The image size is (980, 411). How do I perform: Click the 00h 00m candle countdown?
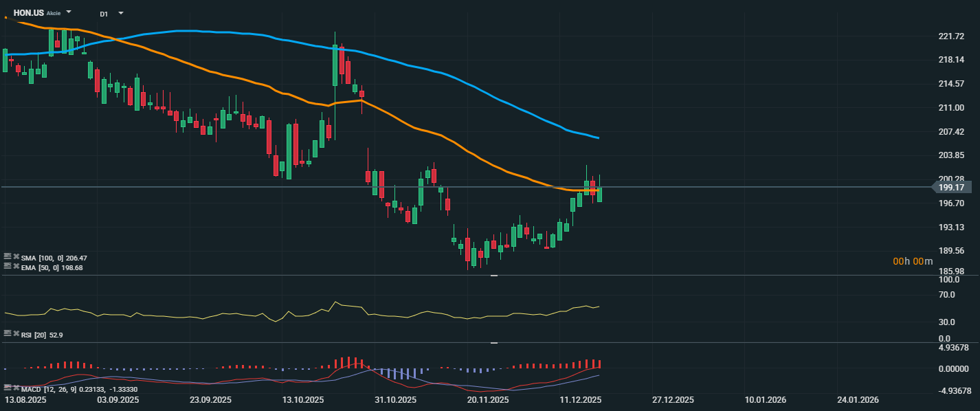point(913,261)
